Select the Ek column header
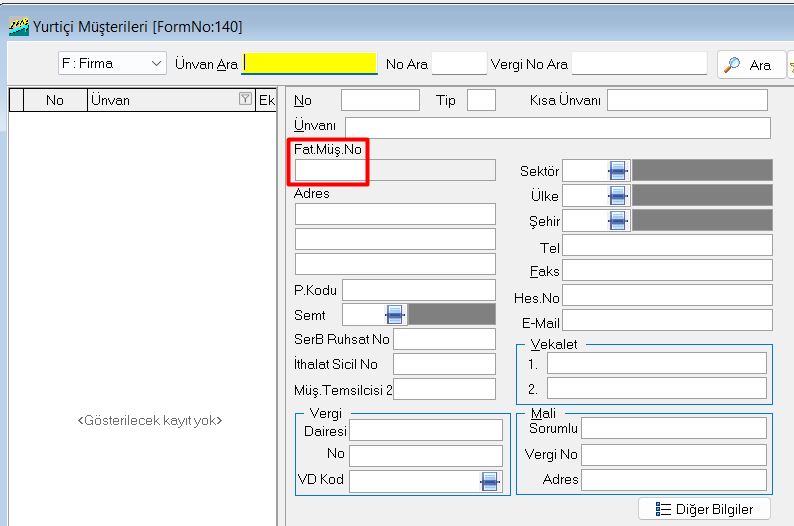 (x=266, y=100)
